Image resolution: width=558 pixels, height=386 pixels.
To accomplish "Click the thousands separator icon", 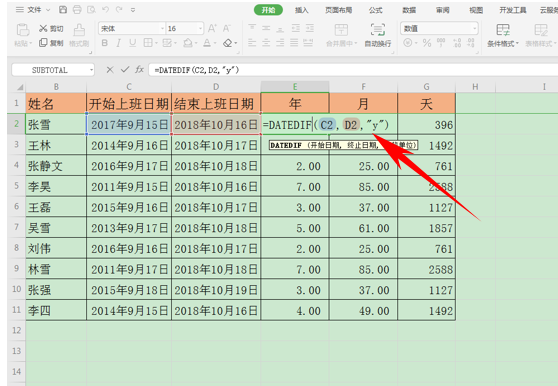I will [x=441, y=43].
